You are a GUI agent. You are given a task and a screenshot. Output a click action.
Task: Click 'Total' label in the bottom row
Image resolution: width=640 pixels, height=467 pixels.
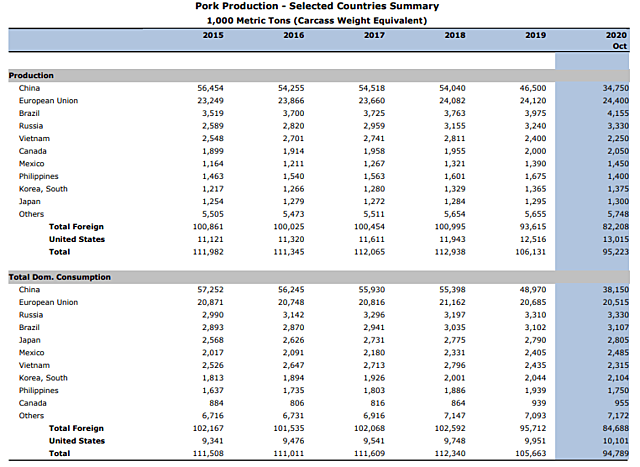click(60, 454)
